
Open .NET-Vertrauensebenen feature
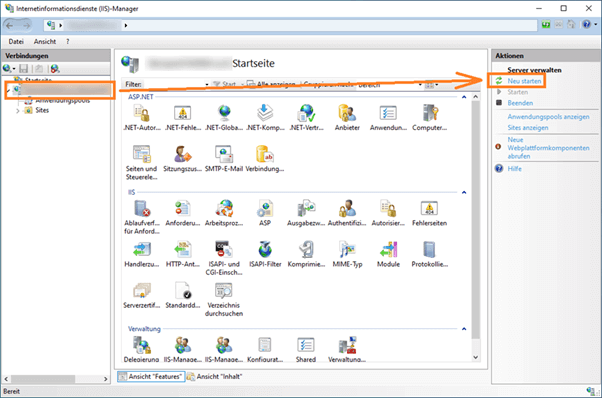tap(306, 117)
